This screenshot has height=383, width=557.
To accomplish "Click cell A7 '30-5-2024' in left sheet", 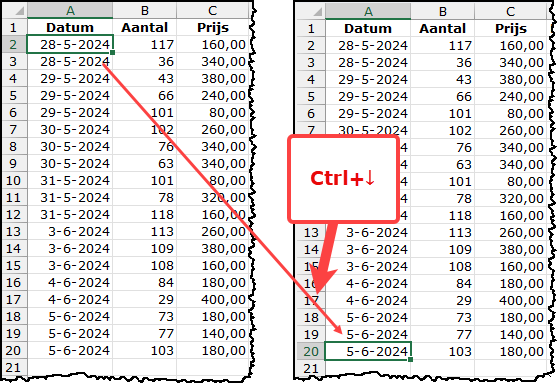I will pos(70,129).
